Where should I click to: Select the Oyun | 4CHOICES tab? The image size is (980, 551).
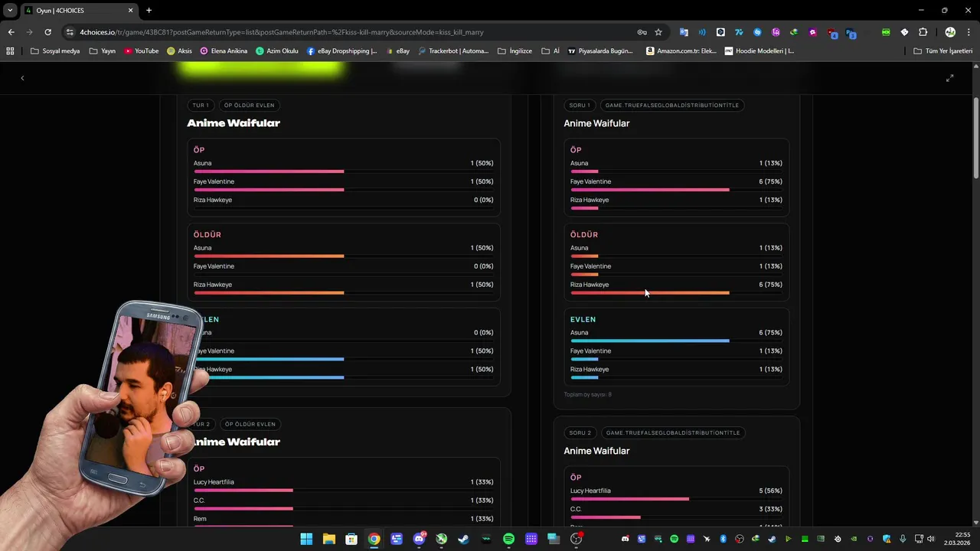coord(78,11)
